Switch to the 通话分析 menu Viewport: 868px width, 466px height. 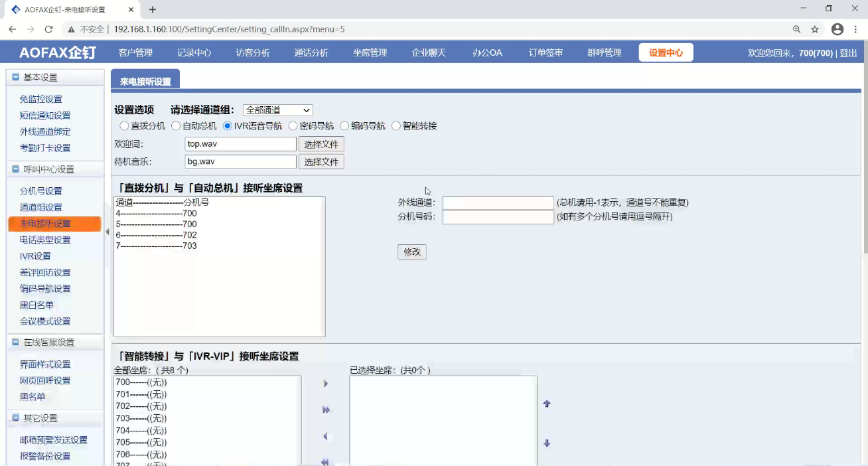click(311, 53)
